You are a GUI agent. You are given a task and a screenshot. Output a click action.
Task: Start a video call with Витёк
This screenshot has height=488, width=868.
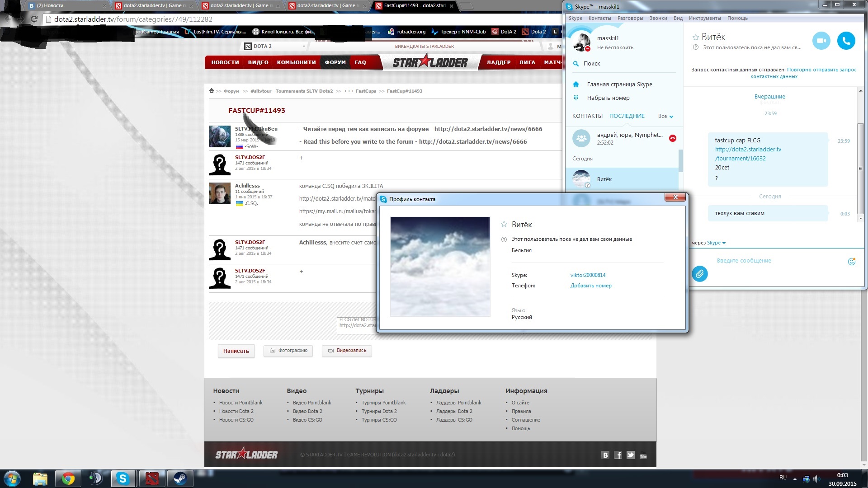(821, 41)
